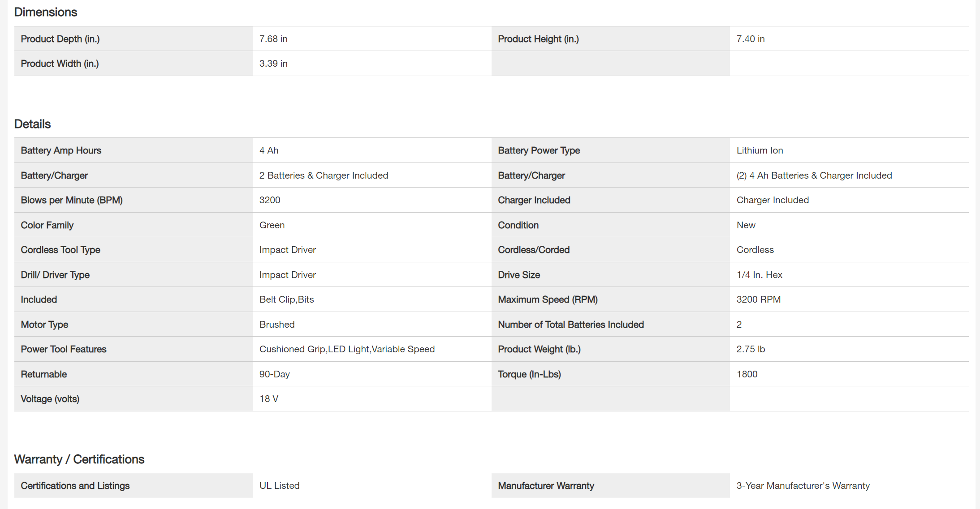Select the Product Width (in.) label
The image size is (980, 509).
point(60,64)
